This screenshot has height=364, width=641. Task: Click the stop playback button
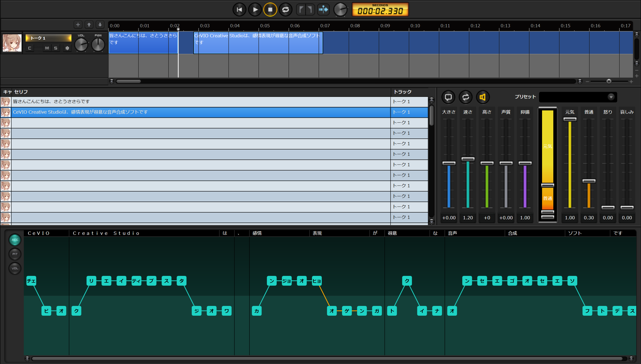270,10
